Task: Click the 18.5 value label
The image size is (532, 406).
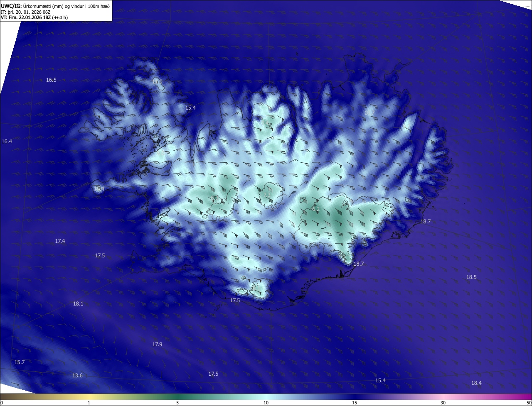Action: pos(471,277)
